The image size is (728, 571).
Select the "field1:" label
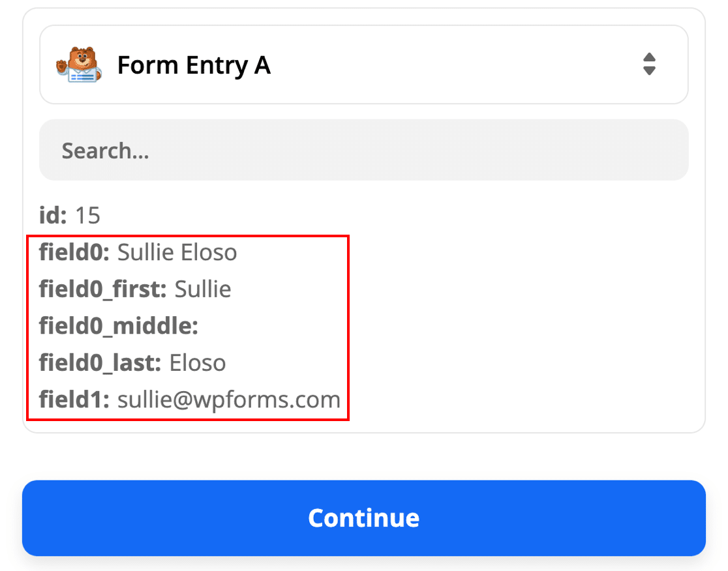pyautogui.click(x=74, y=400)
